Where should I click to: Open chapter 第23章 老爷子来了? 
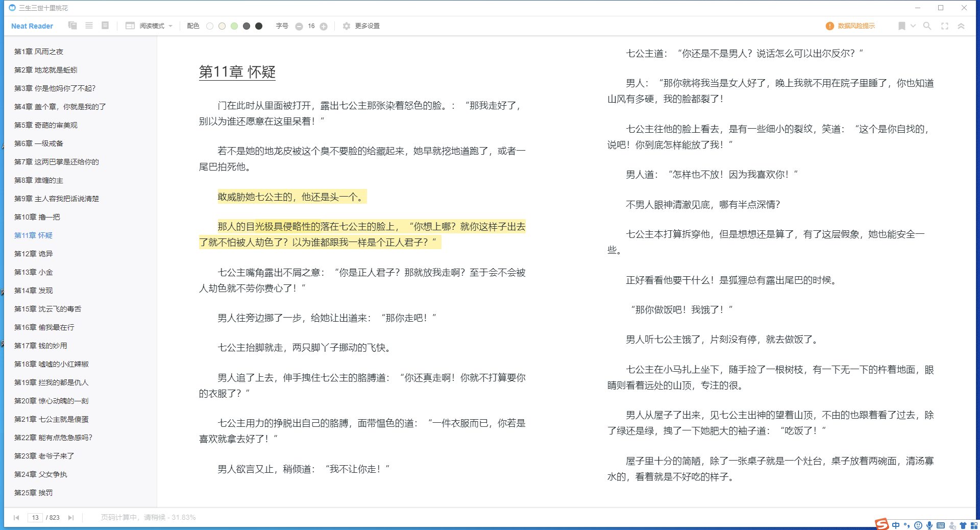44,456
